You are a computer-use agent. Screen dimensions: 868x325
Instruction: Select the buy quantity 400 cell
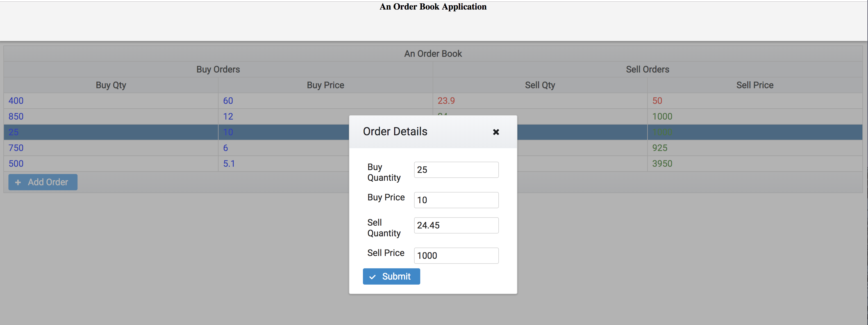click(16, 101)
